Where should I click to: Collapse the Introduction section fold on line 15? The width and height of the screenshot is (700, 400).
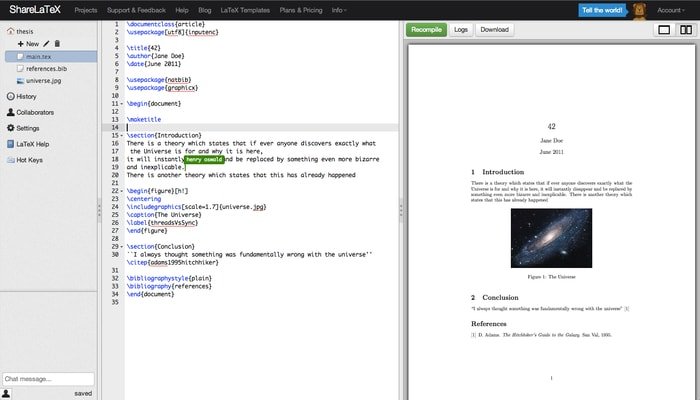[x=122, y=135]
